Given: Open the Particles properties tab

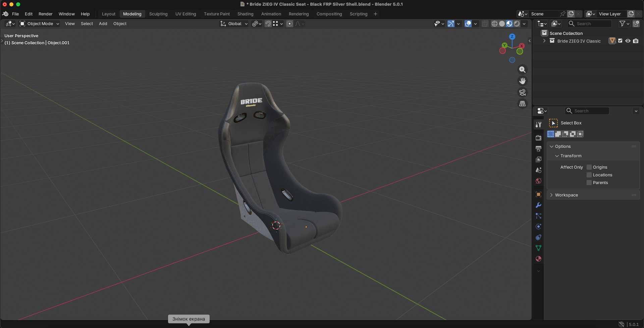Looking at the screenshot, I should click(538, 216).
